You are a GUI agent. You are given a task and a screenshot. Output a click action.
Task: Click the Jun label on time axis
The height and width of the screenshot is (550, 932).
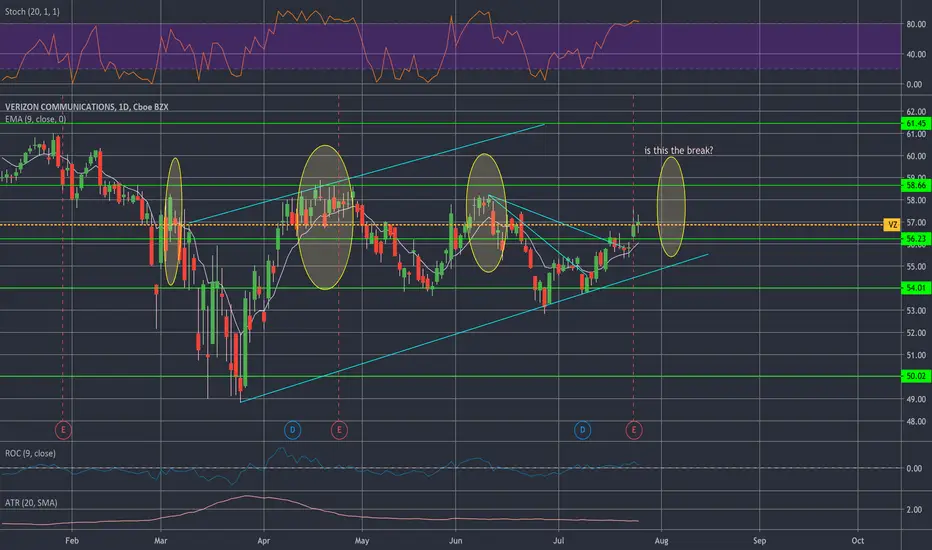(x=455, y=541)
